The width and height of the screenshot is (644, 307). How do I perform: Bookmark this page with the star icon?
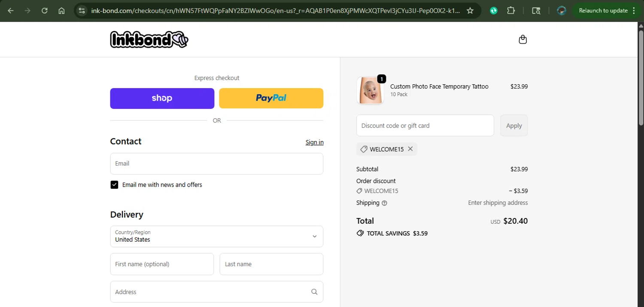470,11
